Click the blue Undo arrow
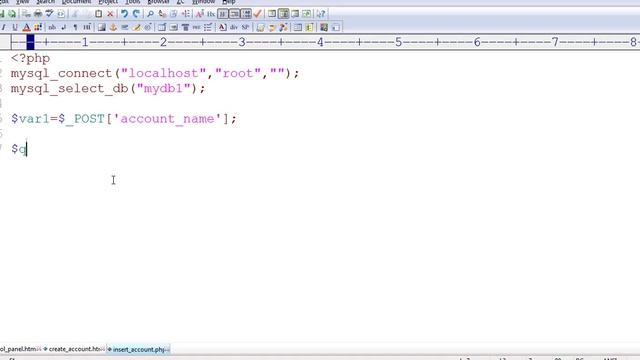Viewport: 640px width, 360px height. 124,14
